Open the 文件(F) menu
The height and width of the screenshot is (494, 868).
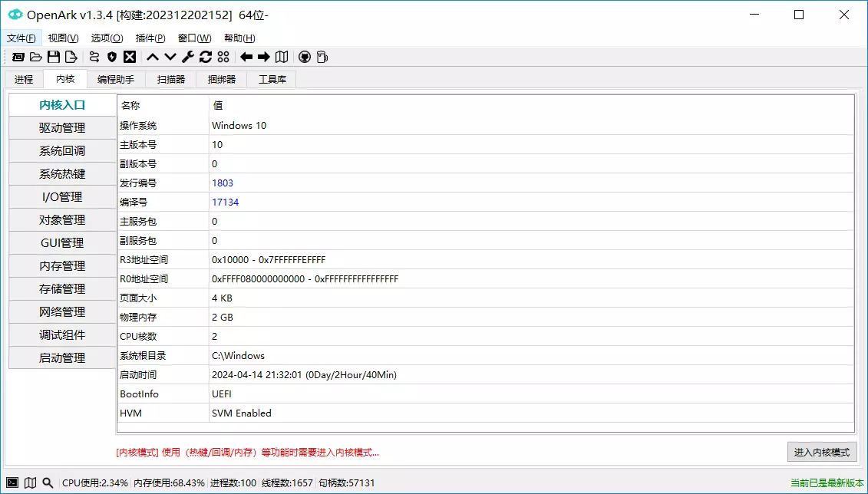tap(21, 38)
